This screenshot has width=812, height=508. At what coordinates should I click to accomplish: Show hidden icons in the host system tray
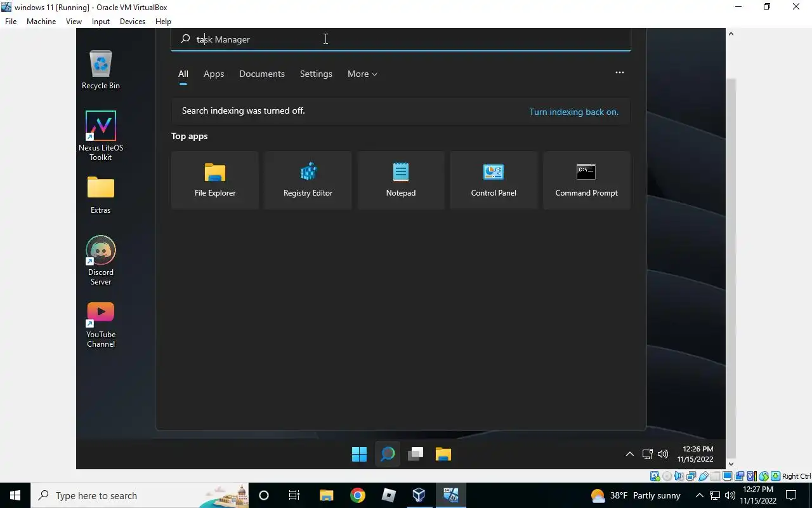700,495
